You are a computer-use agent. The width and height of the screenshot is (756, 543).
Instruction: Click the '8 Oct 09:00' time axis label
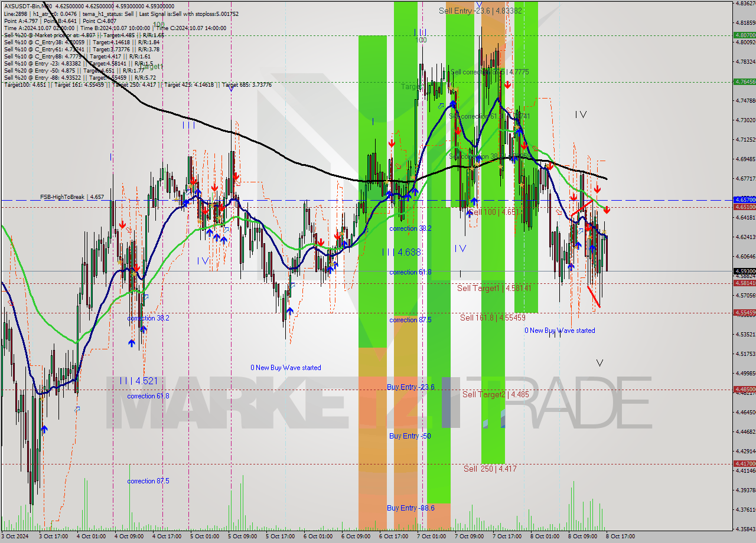tap(584, 537)
